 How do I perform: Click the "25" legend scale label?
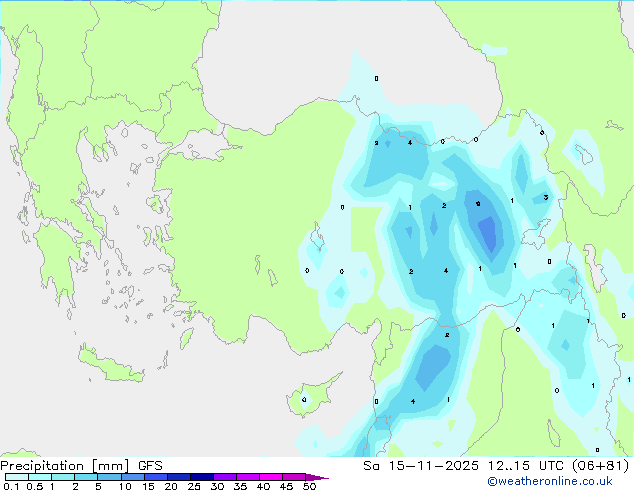click(x=194, y=486)
